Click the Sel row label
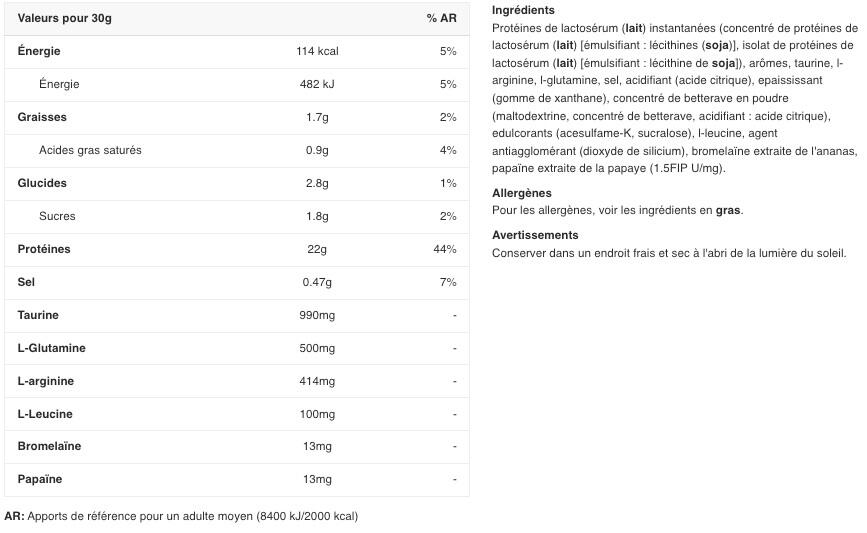867x533 pixels. click(26, 282)
